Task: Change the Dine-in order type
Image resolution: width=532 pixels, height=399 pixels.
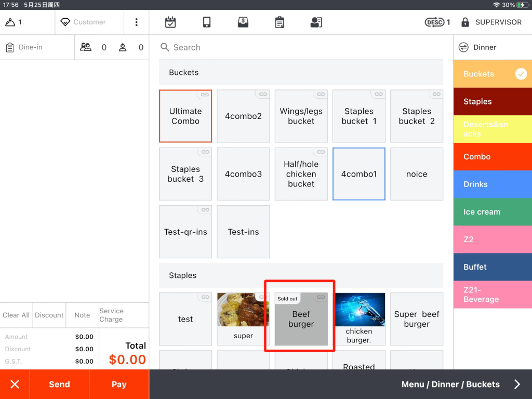Action: tap(30, 47)
